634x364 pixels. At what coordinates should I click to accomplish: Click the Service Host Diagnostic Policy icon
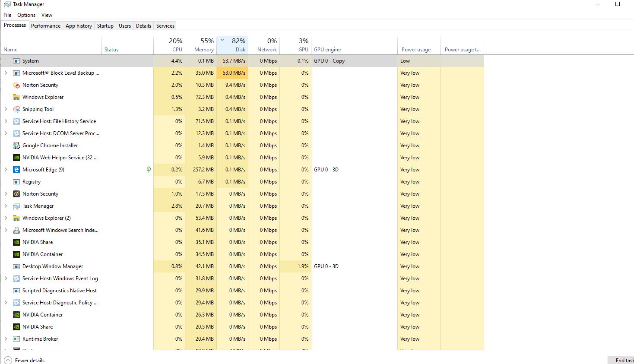point(16,303)
